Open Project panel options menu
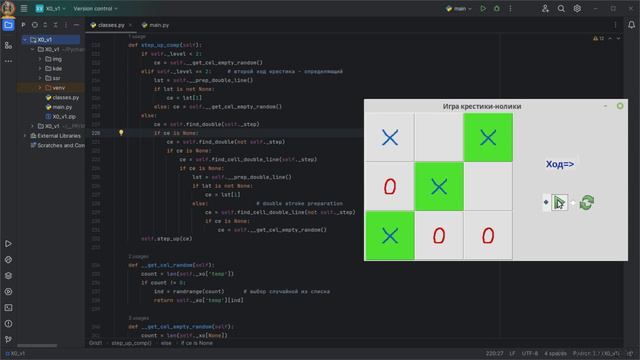 66,25
